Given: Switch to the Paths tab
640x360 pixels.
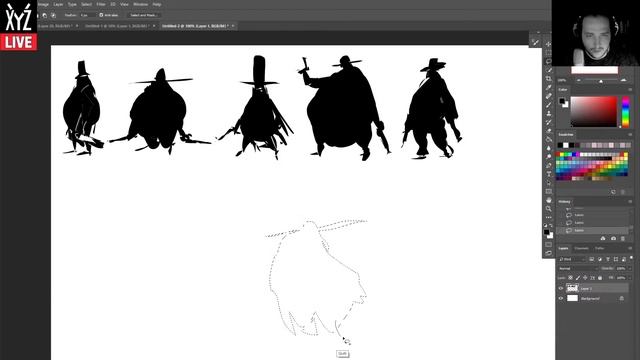Looking at the screenshot, I should [x=600, y=248].
